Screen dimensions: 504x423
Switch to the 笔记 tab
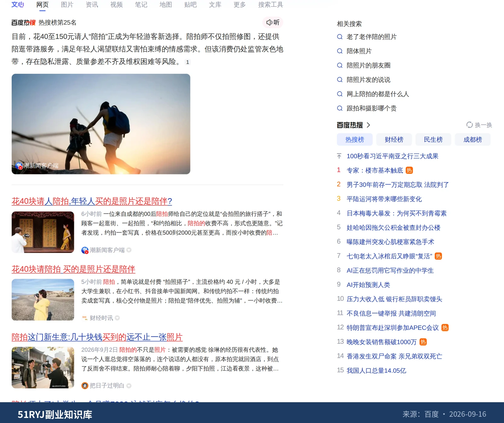tap(141, 5)
